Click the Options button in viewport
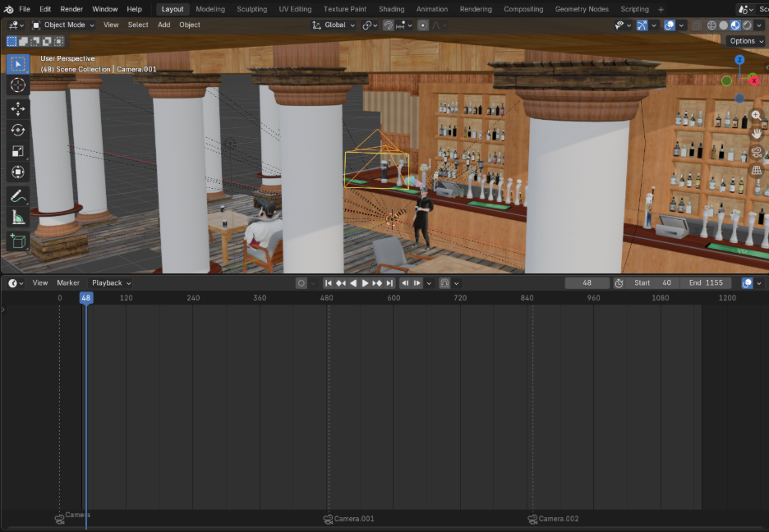This screenshot has width=769, height=532. click(x=745, y=41)
